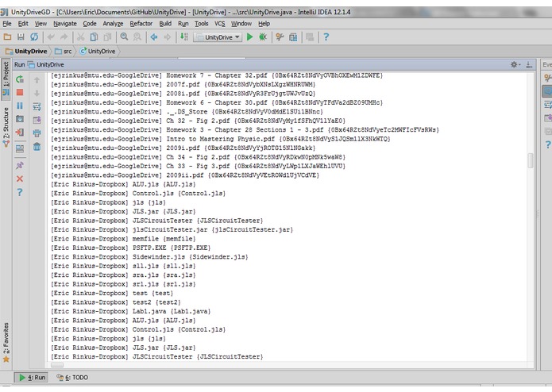Click the down stack trace arrow
The width and height of the screenshot is (552, 392).
point(37,93)
